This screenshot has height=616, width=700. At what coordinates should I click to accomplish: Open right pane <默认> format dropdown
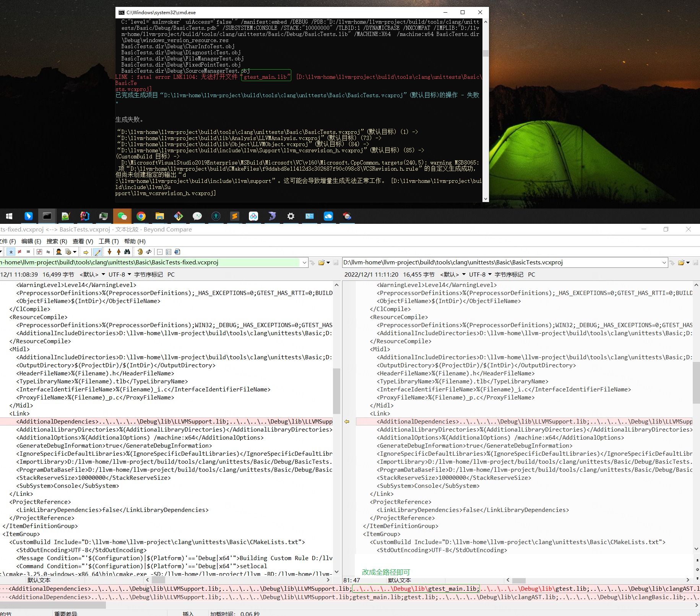point(453,274)
